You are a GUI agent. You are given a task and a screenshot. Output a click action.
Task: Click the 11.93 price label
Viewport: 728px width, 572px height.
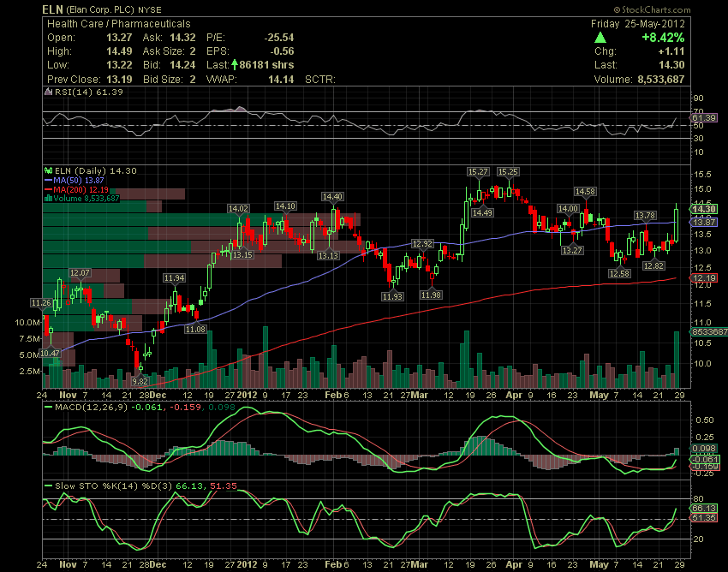[x=392, y=296]
